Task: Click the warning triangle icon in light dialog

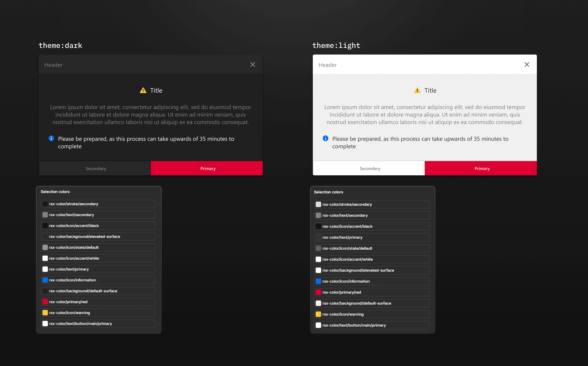Action: tap(417, 91)
